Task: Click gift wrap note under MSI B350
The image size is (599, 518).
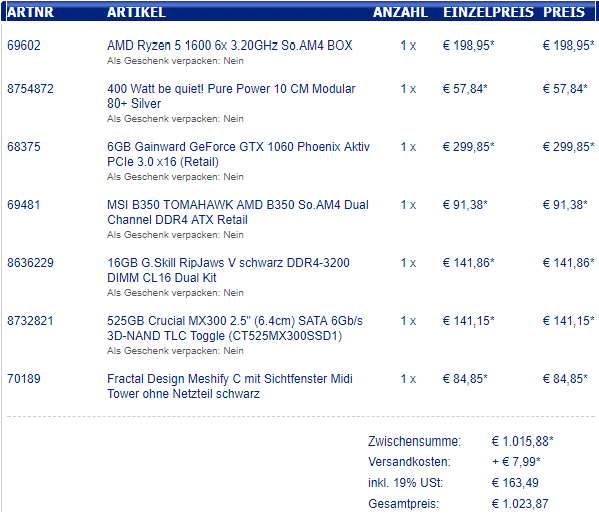Action: click(175, 235)
